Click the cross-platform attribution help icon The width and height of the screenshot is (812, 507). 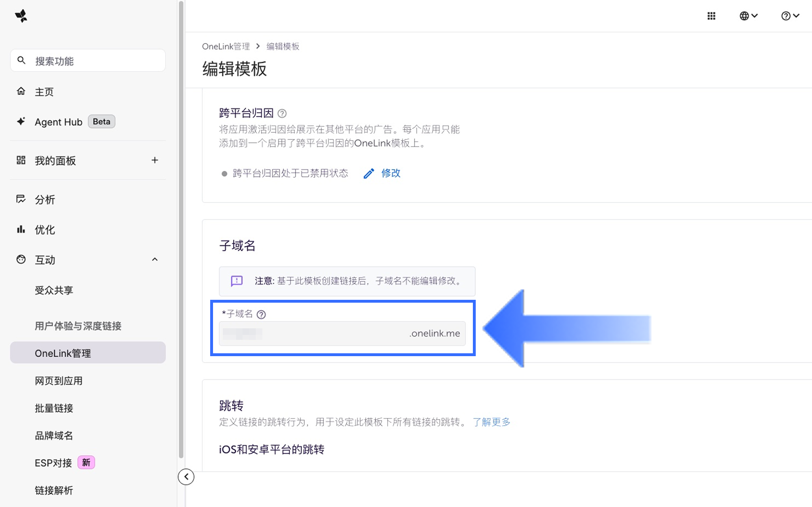click(x=282, y=114)
